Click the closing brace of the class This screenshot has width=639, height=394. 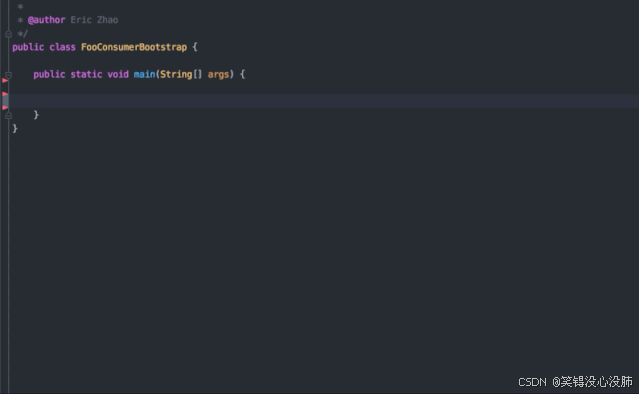click(15, 129)
